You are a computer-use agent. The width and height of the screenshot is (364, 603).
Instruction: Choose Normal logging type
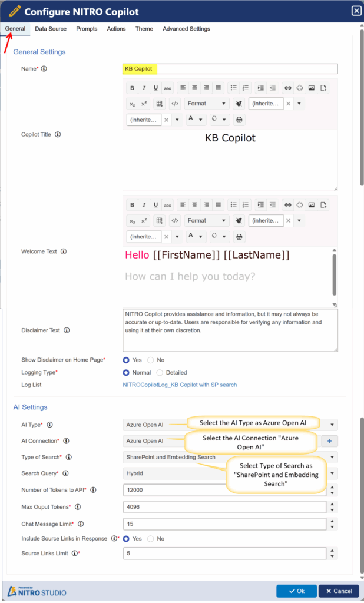(x=126, y=373)
